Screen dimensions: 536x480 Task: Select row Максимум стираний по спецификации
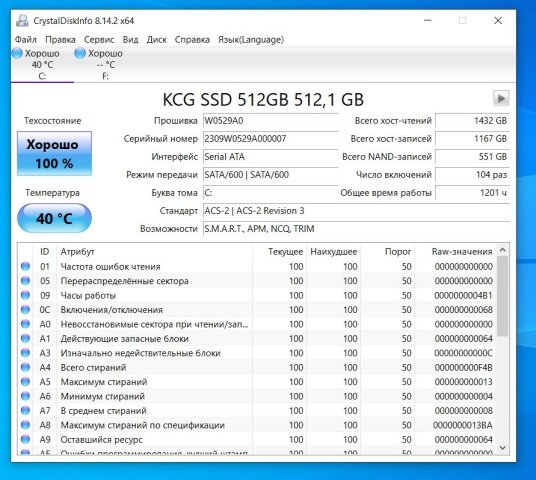tap(257, 425)
